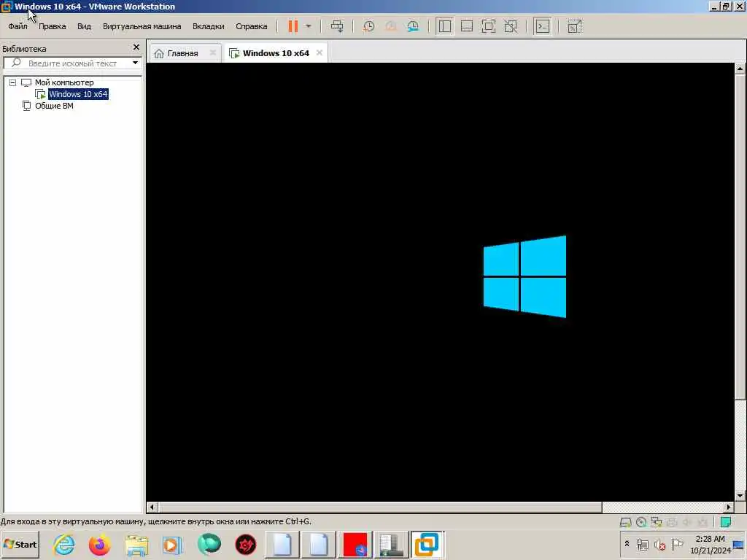Open the snapshot manager
This screenshot has height=560, width=747.
click(413, 26)
